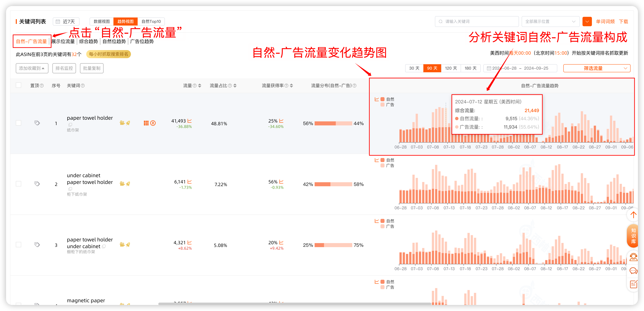Click the chat bubble feedback icon

(633, 271)
